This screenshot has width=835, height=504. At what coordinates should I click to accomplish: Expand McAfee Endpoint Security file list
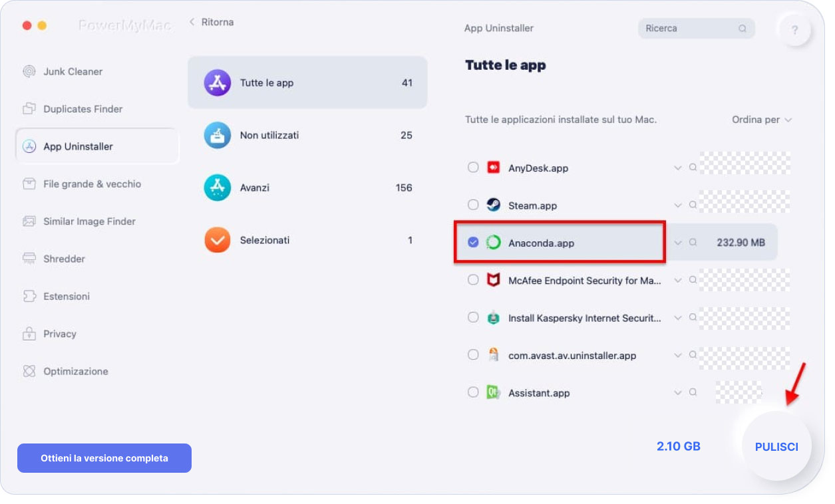pyautogui.click(x=678, y=281)
